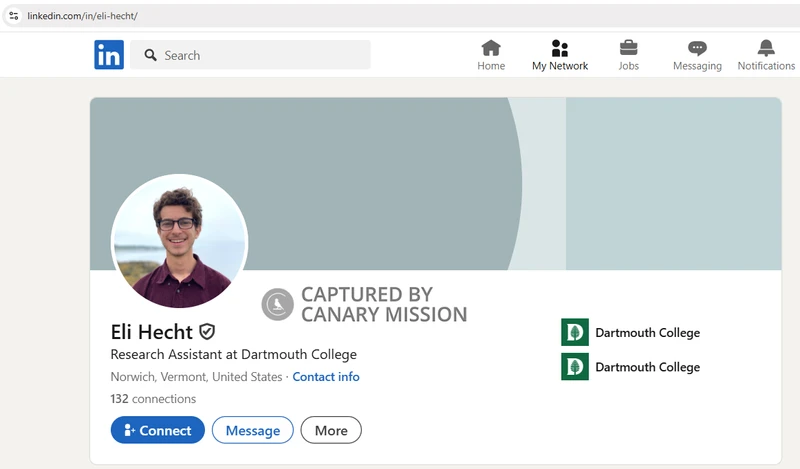Open the Jobs briefcase icon
Screen dimensions: 800x469
(628, 48)
